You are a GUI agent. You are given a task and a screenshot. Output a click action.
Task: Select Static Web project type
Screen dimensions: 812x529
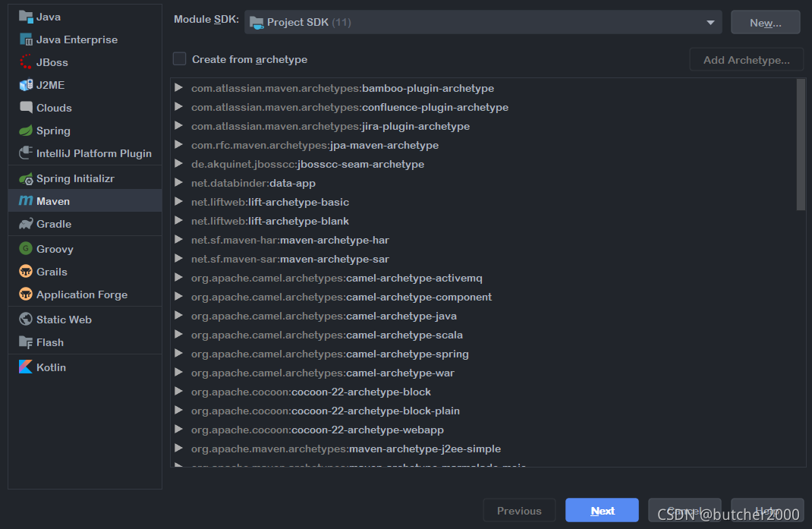(x=85, y=320)
